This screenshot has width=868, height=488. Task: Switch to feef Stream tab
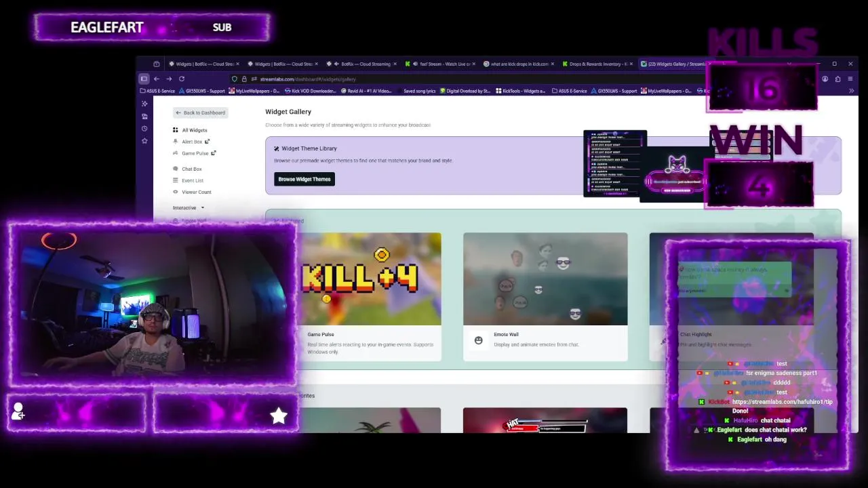(x=441, y=64)
